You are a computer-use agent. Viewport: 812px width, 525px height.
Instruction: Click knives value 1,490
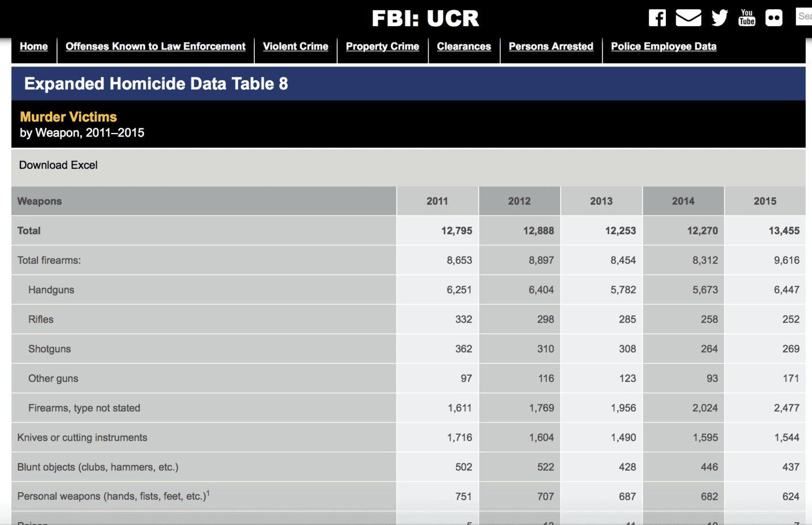pos(624,438)
